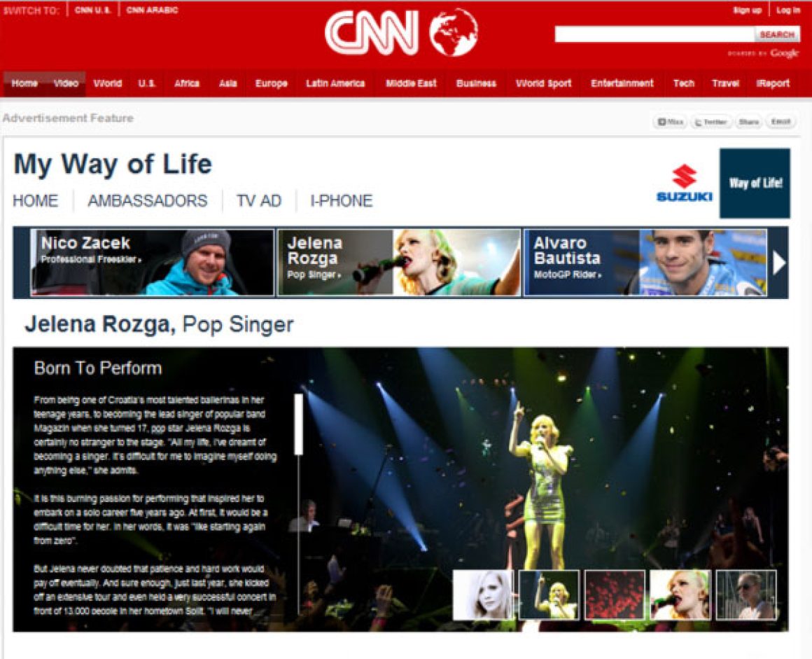Click the 'Advertisement Feature' label
812x659 pixels.
68,118
